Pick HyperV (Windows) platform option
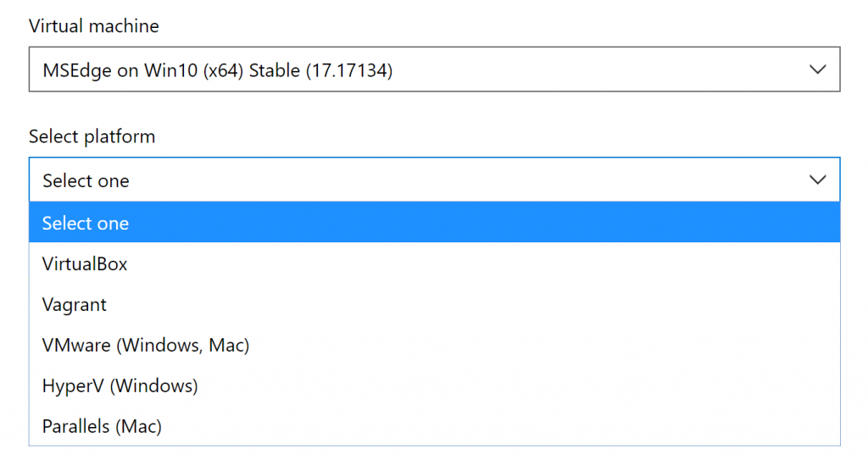Screen dimensions: 868x460 [120, 386]
